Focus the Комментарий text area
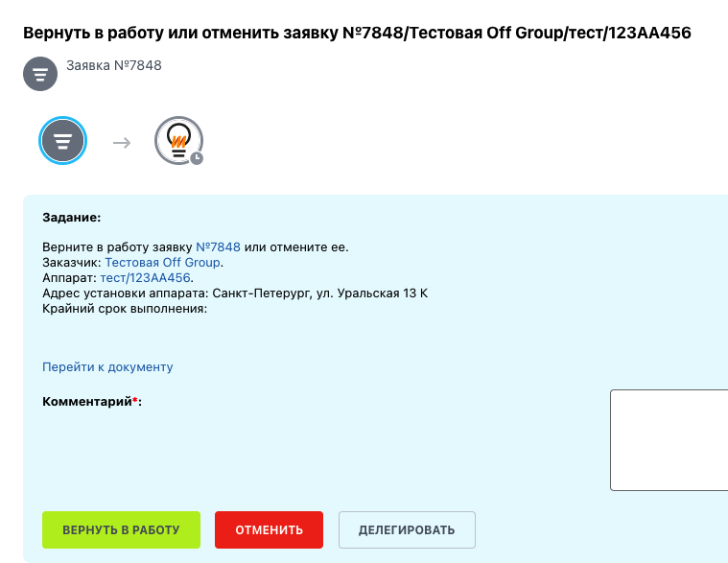Screen dimensions: 728x563 pos(669,440)
